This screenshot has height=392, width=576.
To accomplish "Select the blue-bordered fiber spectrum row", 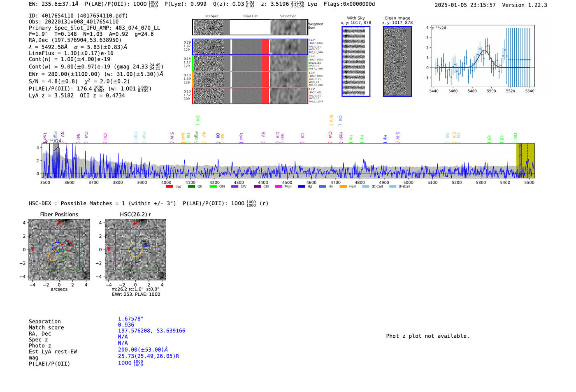I will click(x=250, y=47).
